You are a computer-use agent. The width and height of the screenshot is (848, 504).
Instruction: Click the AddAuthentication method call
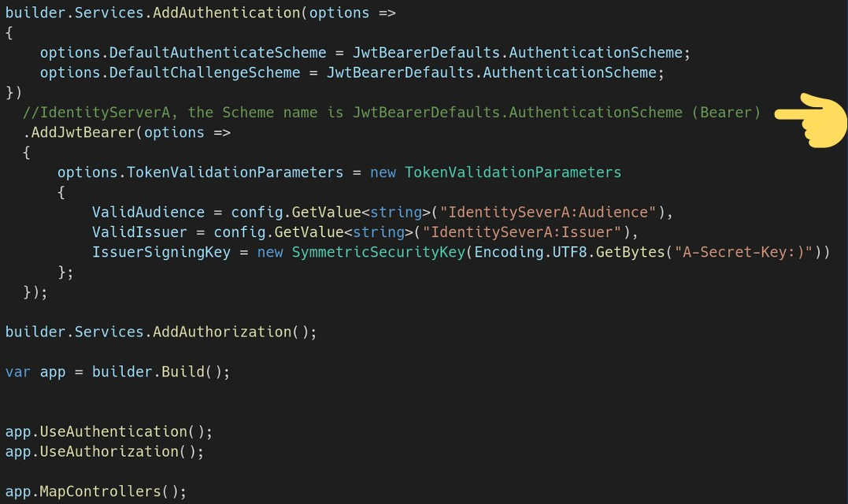click(x=226, y=13)
